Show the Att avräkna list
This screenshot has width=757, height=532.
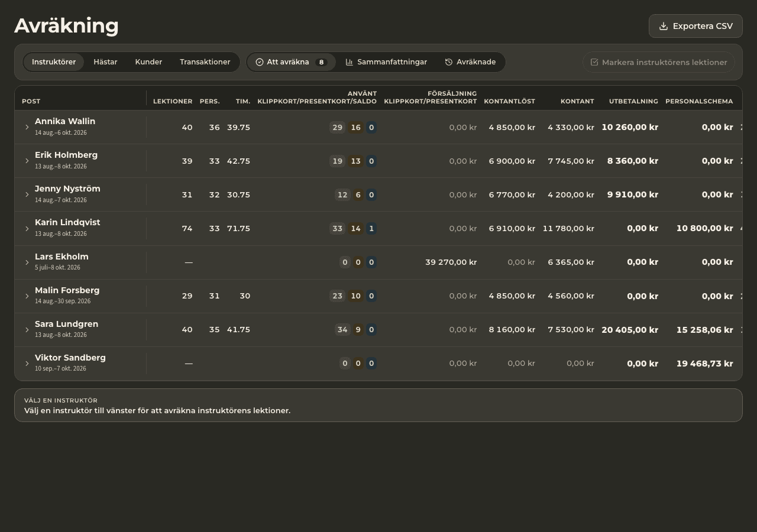click(291, 62)
